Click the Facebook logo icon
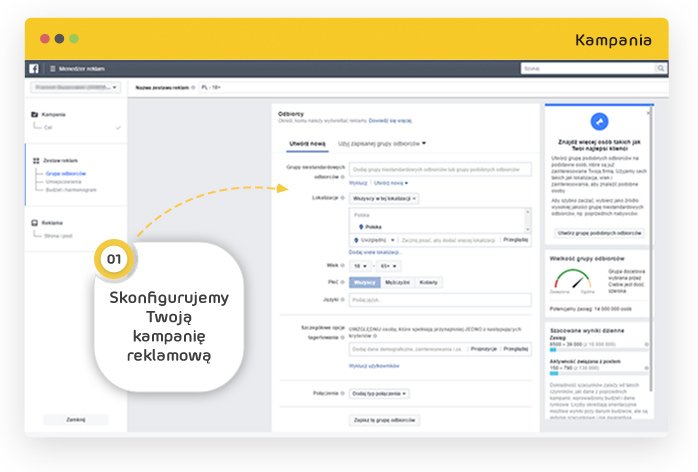 click(33, 69)
